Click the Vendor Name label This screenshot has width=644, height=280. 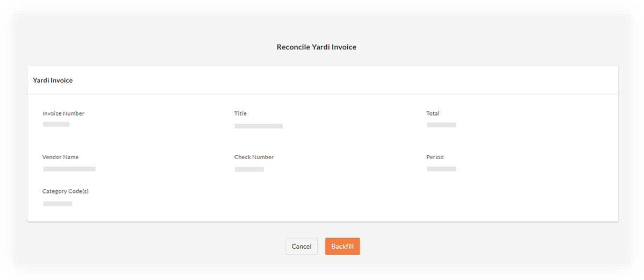click(x=61, y=157)
